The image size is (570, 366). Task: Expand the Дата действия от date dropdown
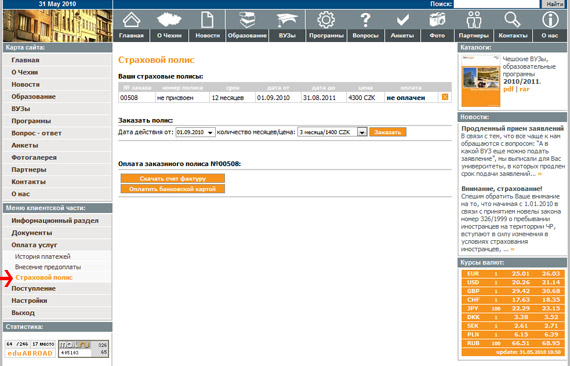click(x=195, y=132)
